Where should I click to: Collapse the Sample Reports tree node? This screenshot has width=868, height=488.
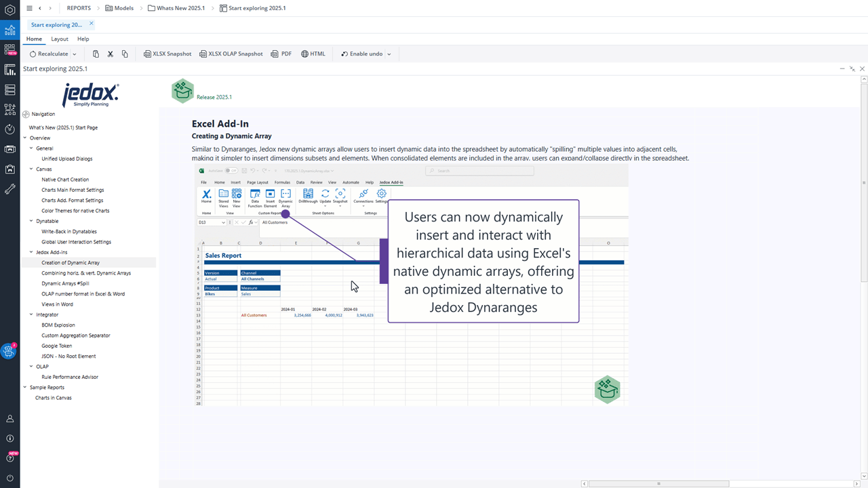click(x=25, y=387)
